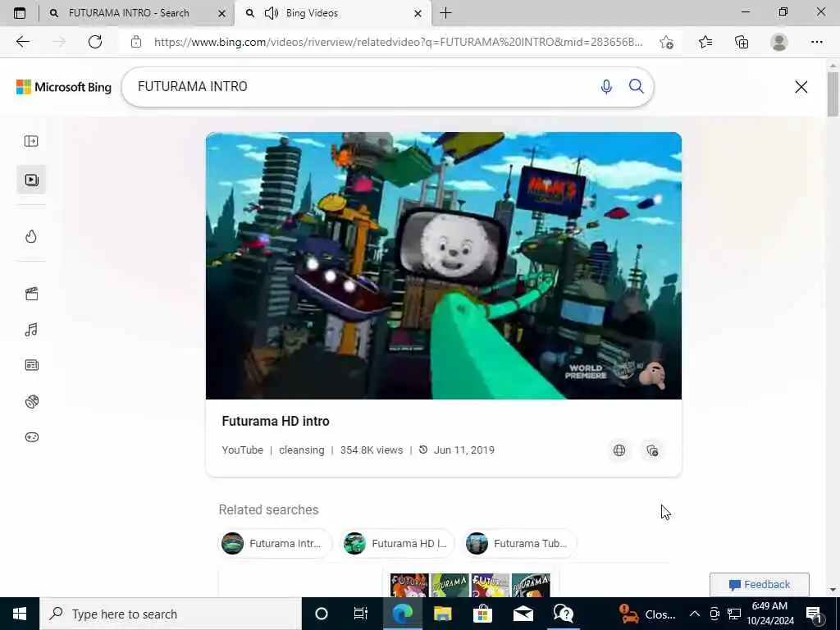Search using voice microphone icon

[x=606, y=86]
